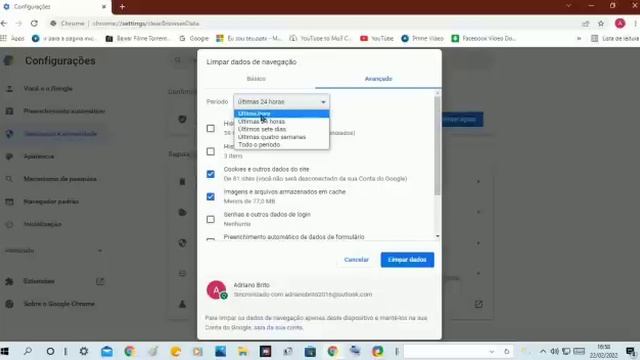Reload the page with the refresh icon
640x360 pixels.
(34, 24)
